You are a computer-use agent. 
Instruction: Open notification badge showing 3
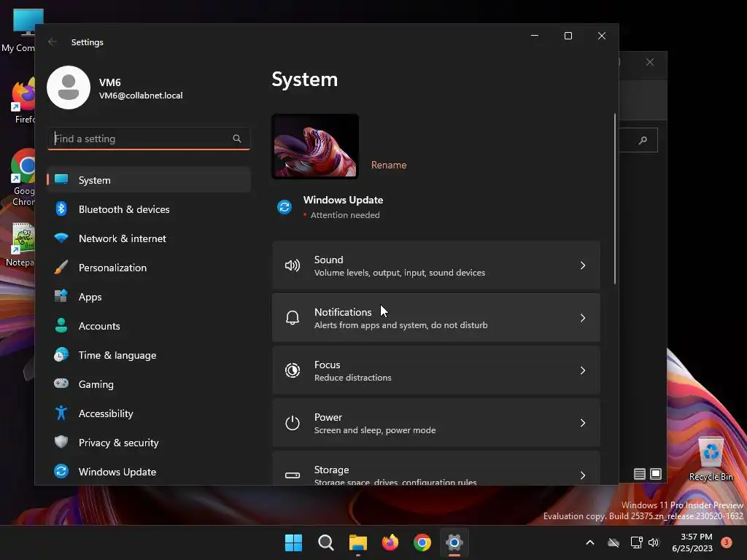pos(726,542)
